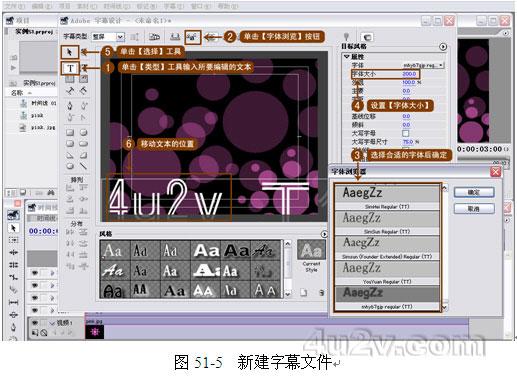Image resolution: width=517 pixels, height=379 pixels.
Task: Click styles scrollbar up arrow
Action: pos(287,244)
